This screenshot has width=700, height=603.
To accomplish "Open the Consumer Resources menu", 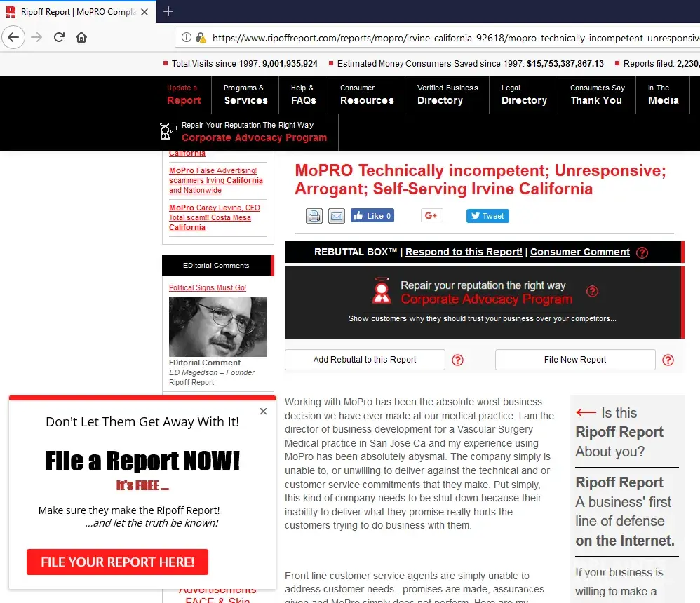I will click(367, 95).
